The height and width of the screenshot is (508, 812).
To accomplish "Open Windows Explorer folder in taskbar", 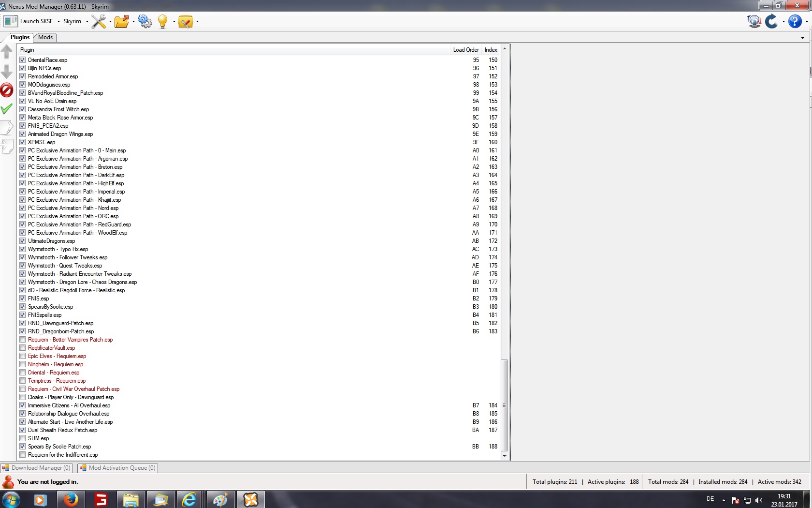I will pyautogui.click(x=130, y=499).
